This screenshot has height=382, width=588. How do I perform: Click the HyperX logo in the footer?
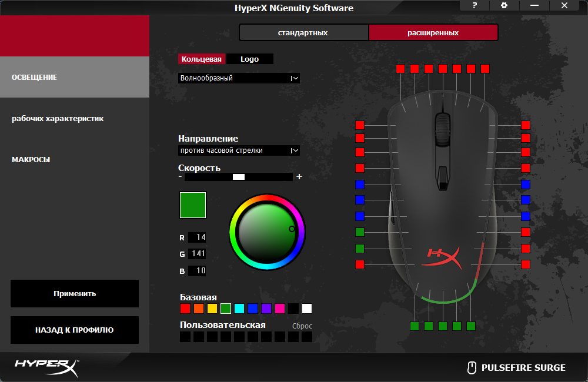pyautogui.click(x=47, y=367)
